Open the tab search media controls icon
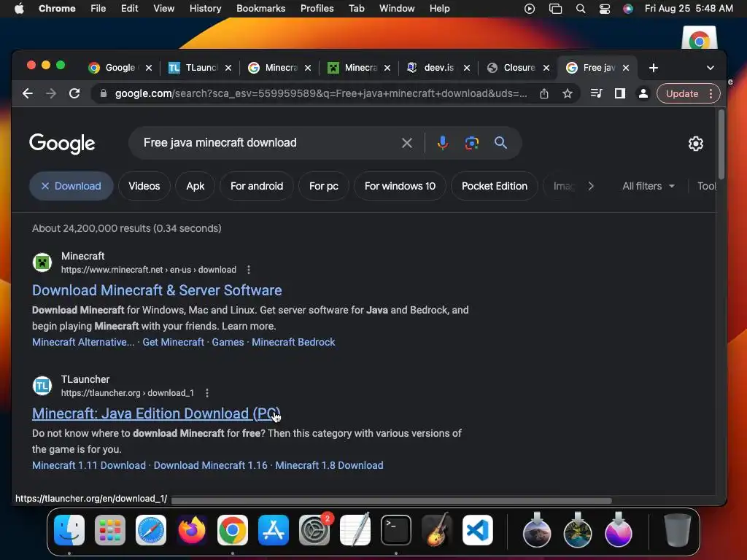Image resolution: width=747 pixels, height=560 pixels. tap(597, 93)
